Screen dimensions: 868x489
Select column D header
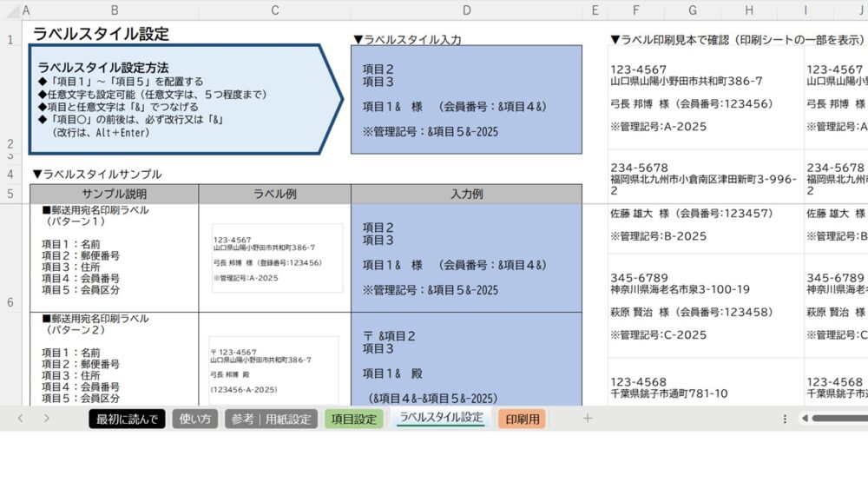click(x=466, y=10)
